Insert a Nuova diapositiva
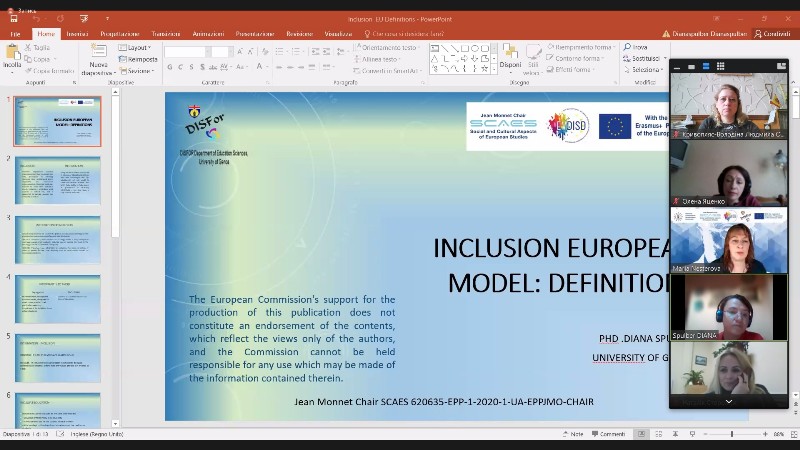 (98, 60)
